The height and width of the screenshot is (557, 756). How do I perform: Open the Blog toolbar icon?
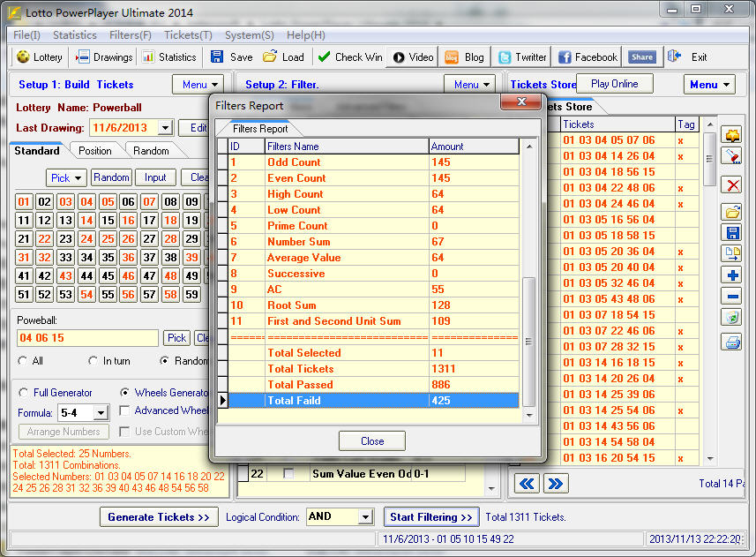coord(452,57)
